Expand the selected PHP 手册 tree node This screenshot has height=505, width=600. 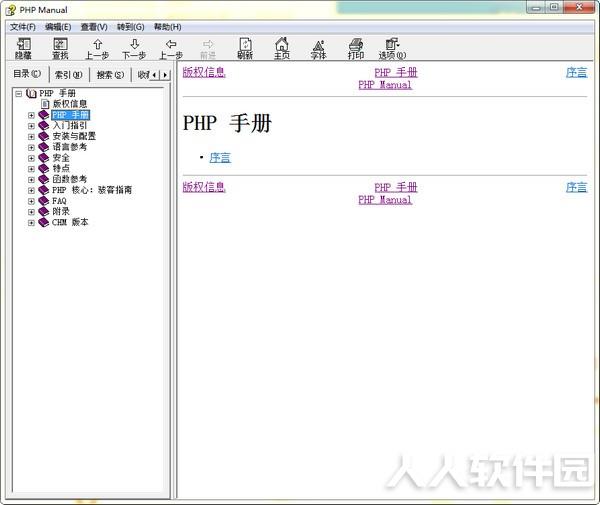point(31,115)
